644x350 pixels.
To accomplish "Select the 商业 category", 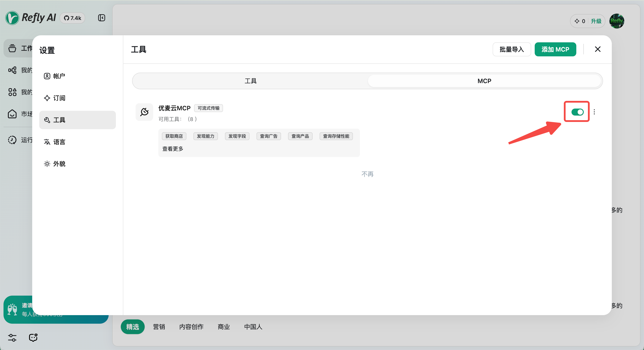I will (x=224, y=327).
